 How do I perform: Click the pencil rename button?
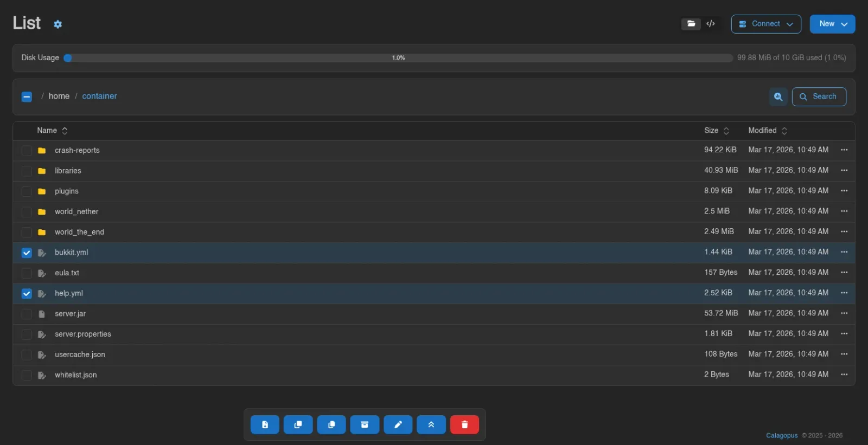coord(398,425)
